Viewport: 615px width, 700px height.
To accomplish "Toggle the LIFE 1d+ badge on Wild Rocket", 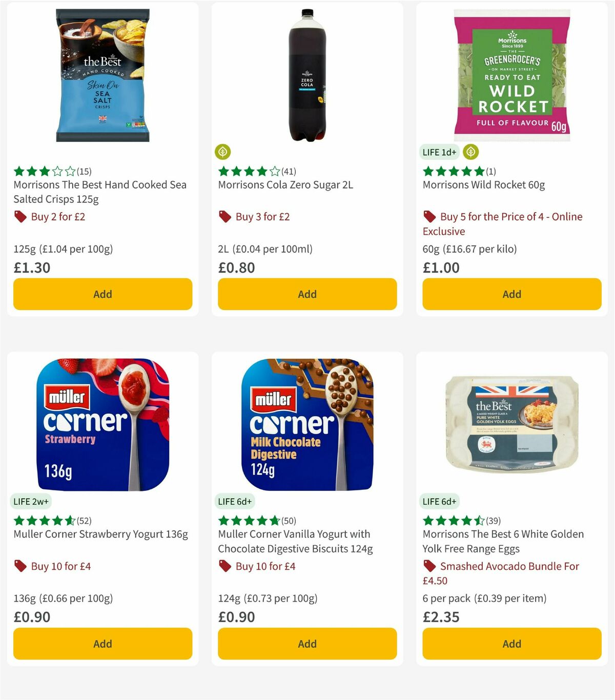I will pos(439,152).
